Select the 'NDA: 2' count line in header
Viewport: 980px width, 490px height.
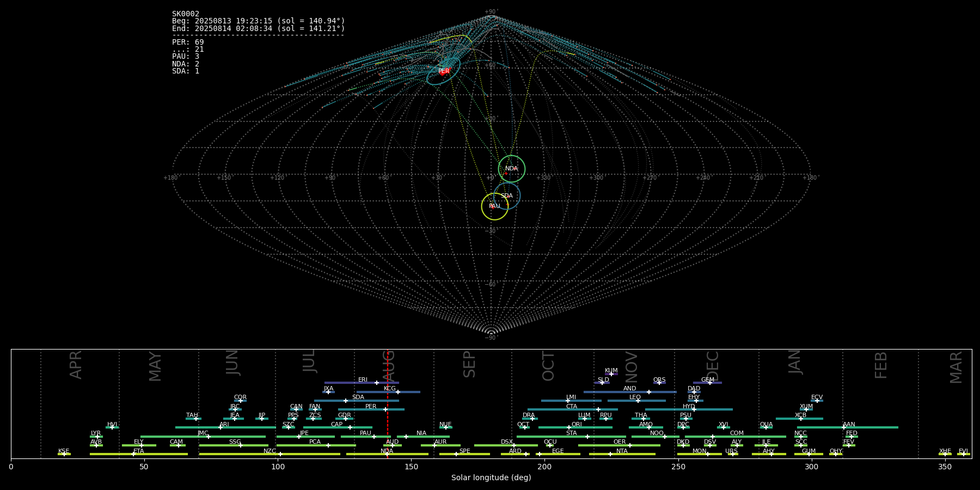[x=186, y=64]
